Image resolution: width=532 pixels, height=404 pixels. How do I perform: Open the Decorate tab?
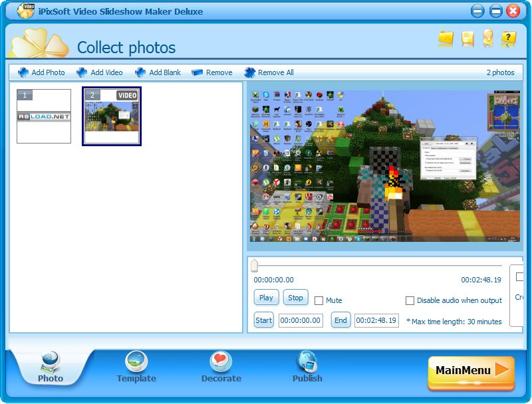(x=221, y=367)
